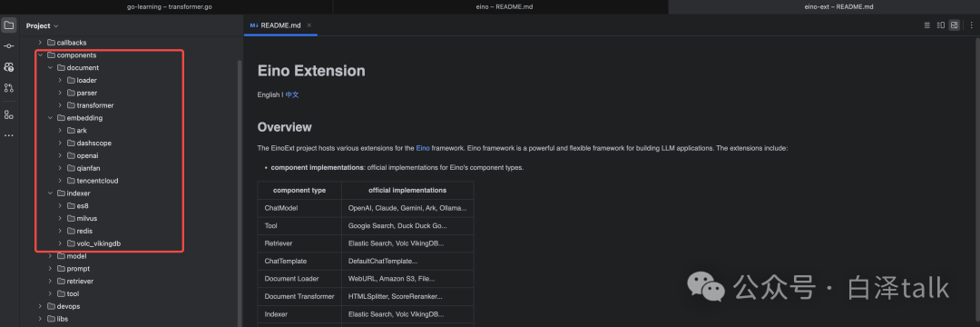Viewport: 980px width, 327px height.
Task: Click the HTMLSplitter, ScoreReranker cell
Action: 407,296
